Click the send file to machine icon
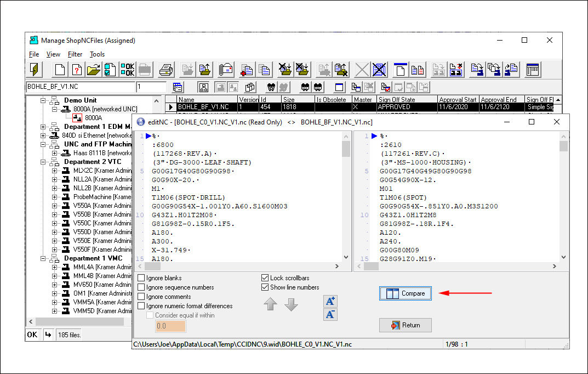Image resolution: width=588 pixels, height=374 pixels. 477,70
